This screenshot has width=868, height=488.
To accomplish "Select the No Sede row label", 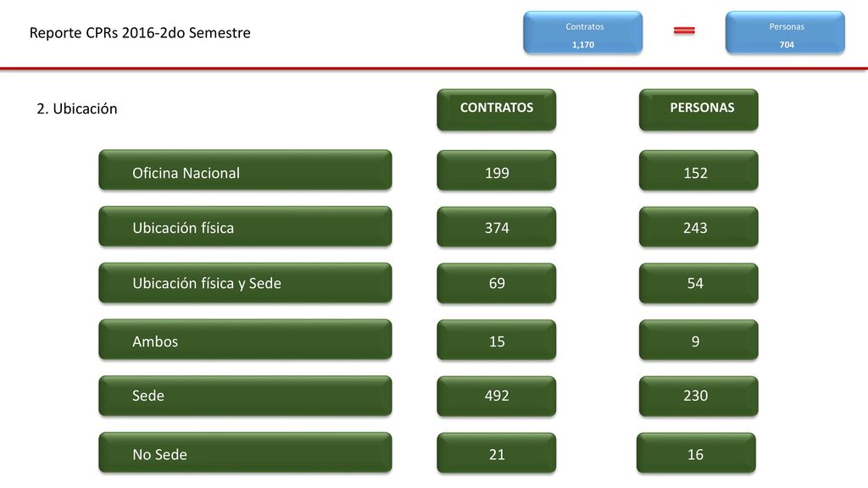I will (x=245, y=452).
